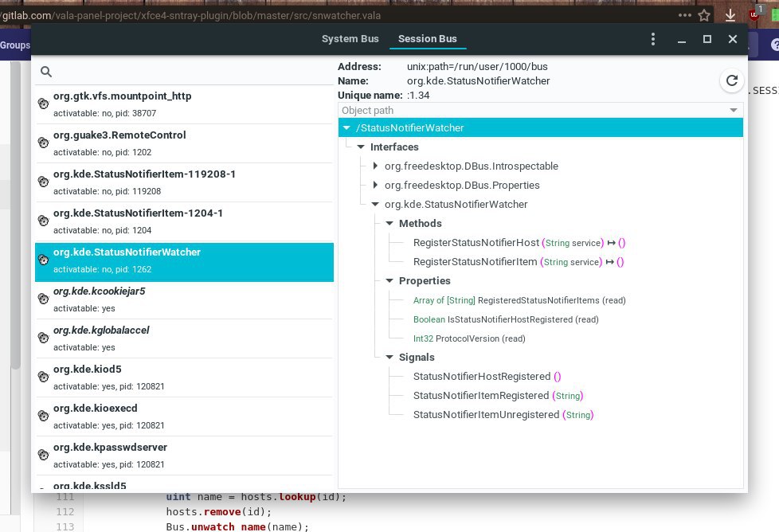Click gear icon beside org.kde.StatusNotifierWatcher
Image resolution: width=779 pixels, height=532 pixels.
[44, 260]
